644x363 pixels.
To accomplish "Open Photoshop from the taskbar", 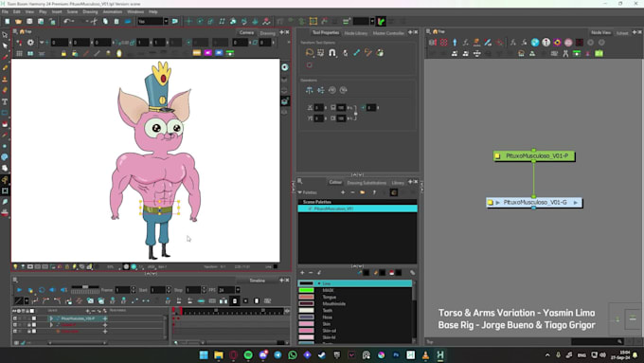I will (x=396, y=355).
